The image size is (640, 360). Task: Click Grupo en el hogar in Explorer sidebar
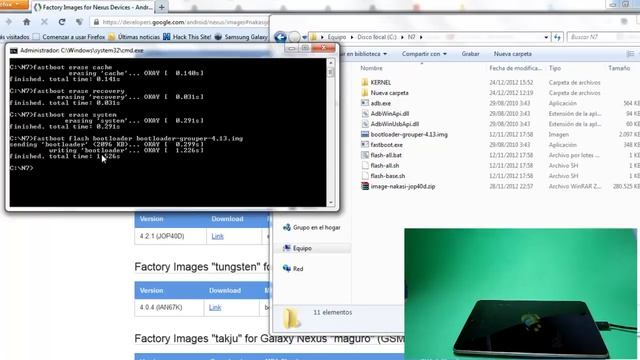(x=312, y=227)
